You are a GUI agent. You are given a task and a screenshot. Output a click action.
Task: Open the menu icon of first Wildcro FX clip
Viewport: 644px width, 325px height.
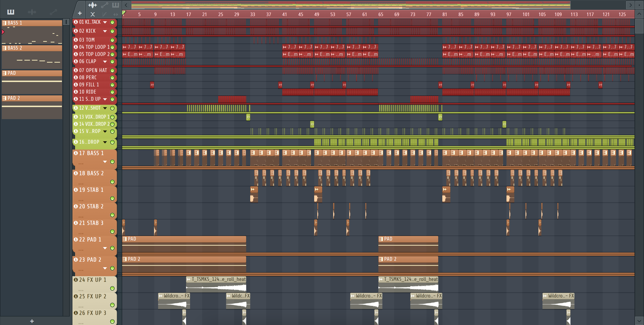click(161, 296)
